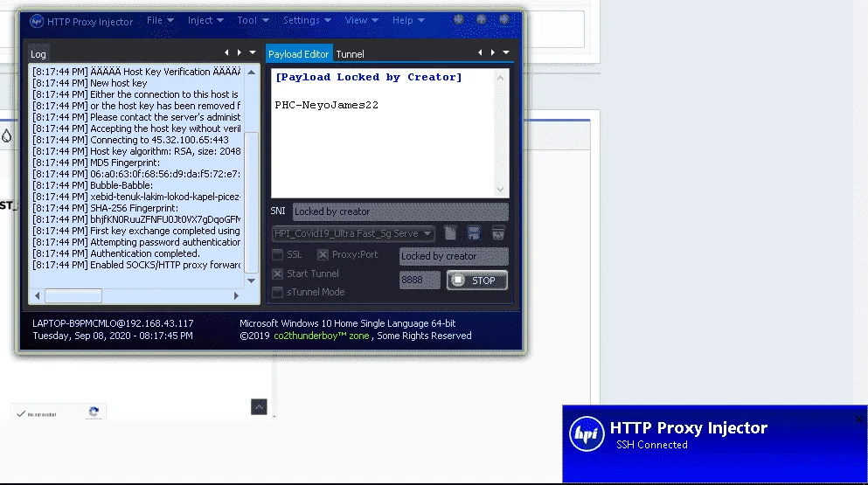Expand the HPI_Covid19_Ultra Fast config dropdown
868x485 pixels.
coord(427,233)
